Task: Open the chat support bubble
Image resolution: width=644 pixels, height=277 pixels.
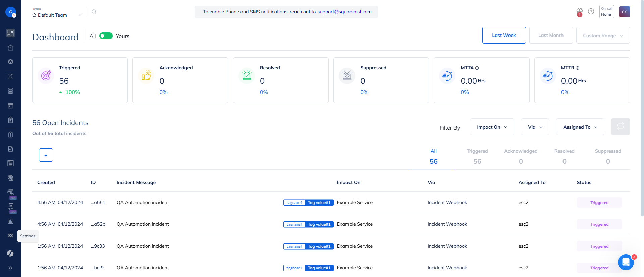Action: [626, 262]
